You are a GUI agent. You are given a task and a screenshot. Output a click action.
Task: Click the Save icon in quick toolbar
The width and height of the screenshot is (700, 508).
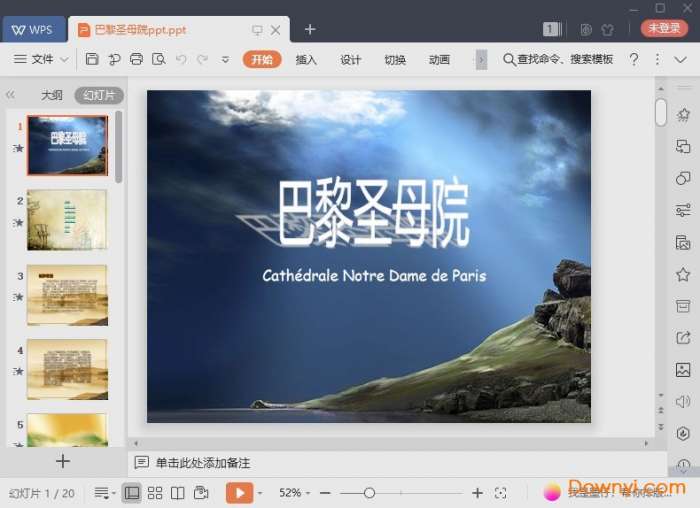92,60
